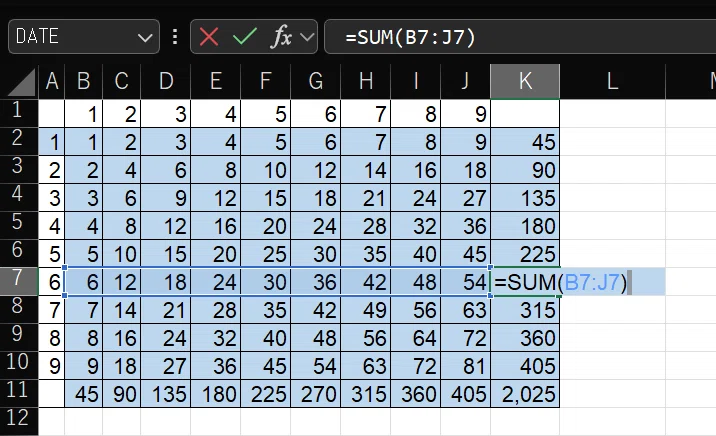716x436 pixels.
Task: Open Insert Function fx dialog
Action: tap(281, 37)
